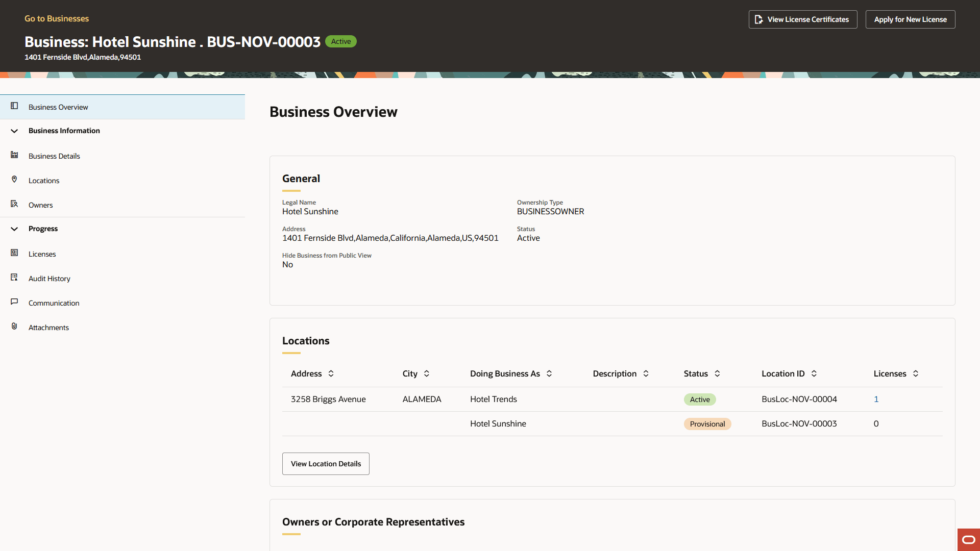
Task: Select the Attachments paperclip icon
Action: click(14, 327)
